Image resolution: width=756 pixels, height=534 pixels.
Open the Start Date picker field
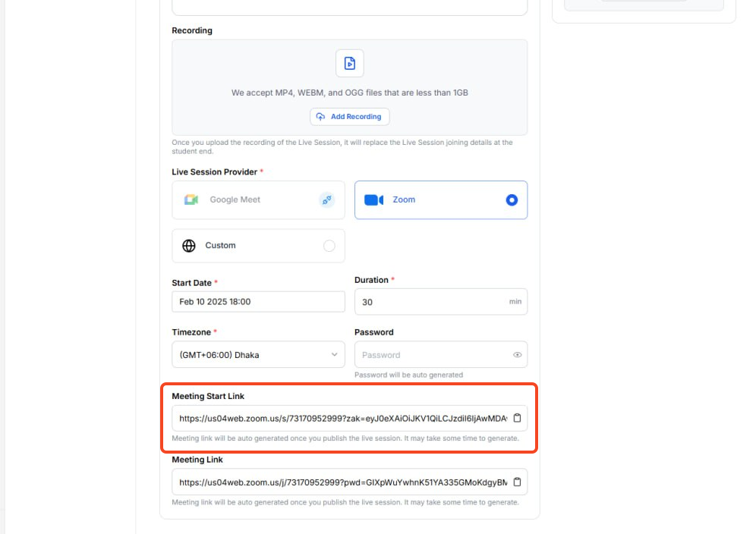pyautogui.click(x=258, y=302)
